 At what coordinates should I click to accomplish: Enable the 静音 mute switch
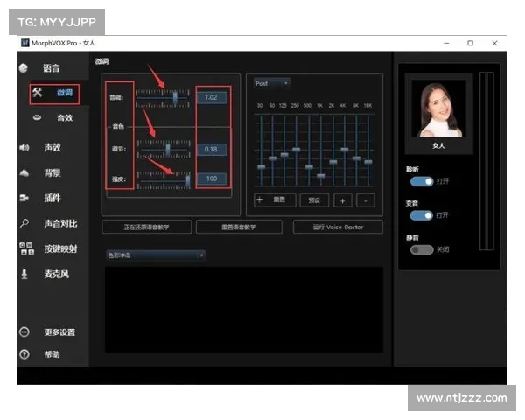tap(422, 250)
